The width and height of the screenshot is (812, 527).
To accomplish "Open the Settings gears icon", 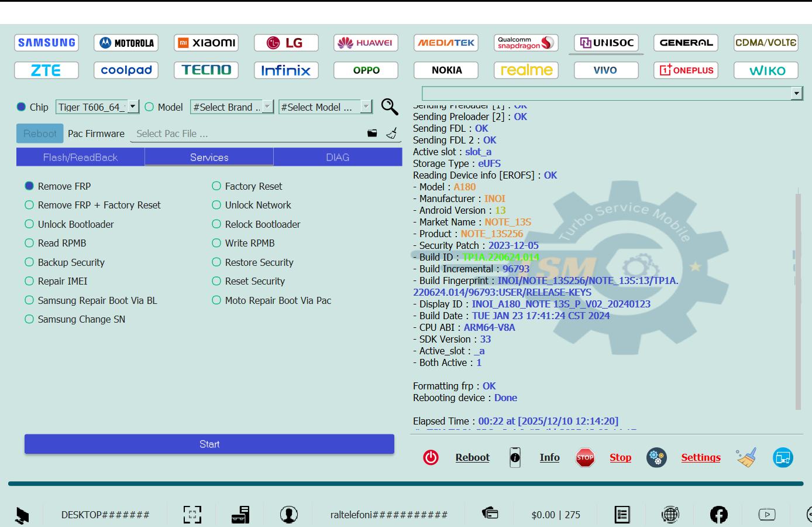I will [656, 457].
